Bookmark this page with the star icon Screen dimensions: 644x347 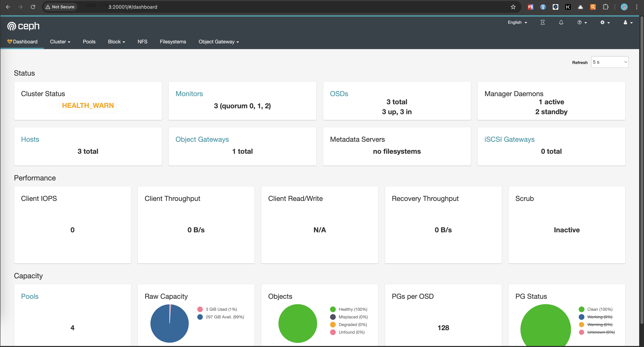pyautogui.click(x=513, y=7)
